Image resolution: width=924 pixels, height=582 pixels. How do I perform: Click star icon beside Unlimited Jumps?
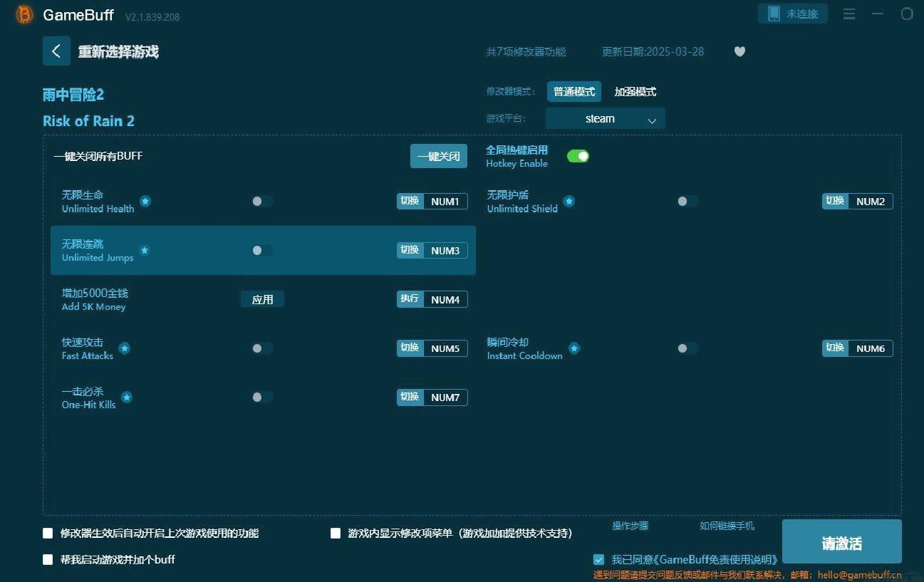coord(145,251)
